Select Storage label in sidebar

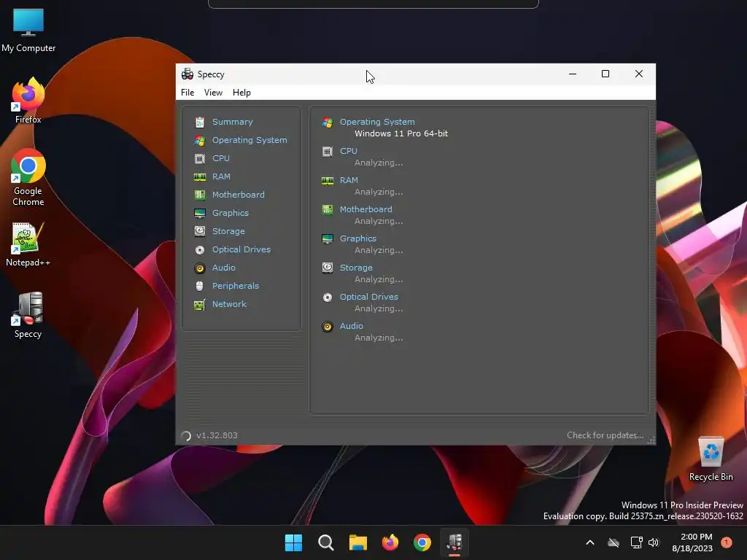click(x=228, y=231)
